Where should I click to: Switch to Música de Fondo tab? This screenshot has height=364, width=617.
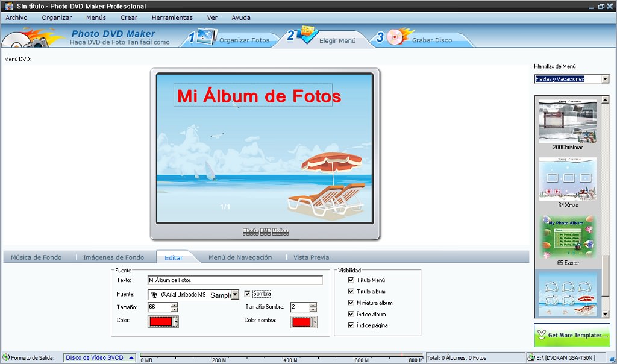point(36,257)
